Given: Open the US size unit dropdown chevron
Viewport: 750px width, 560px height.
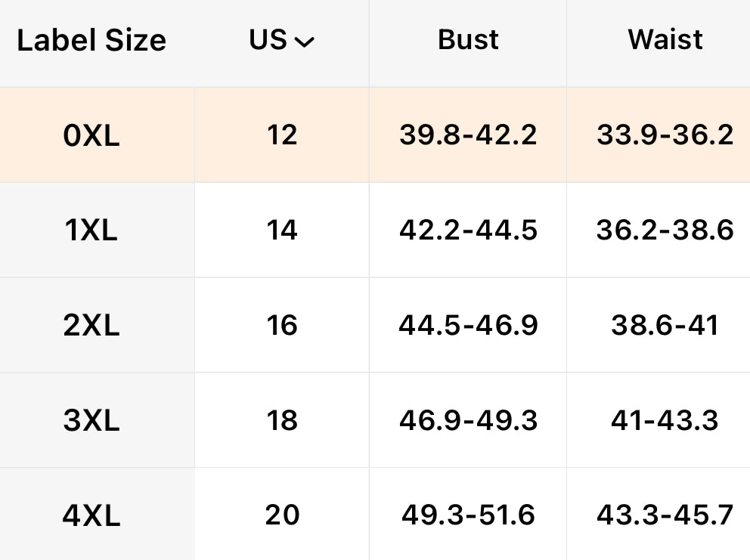Looking at the screenshot, I should [304, 43].
